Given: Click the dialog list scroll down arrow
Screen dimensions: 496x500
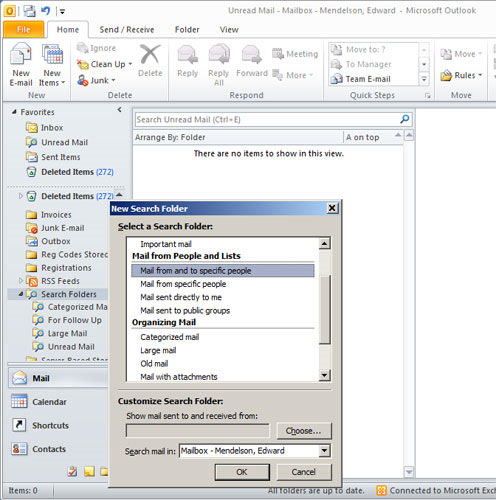Looking at the screenshot, I should (325, 376).
